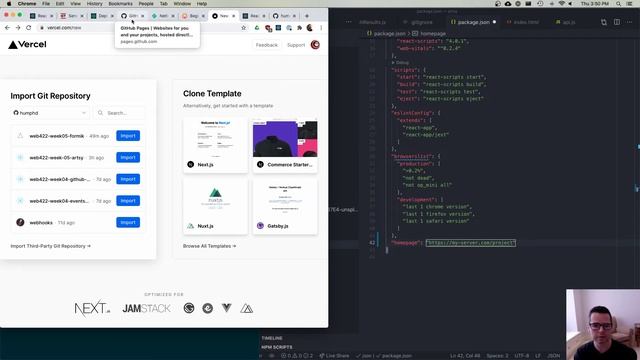This screenshot has height=360, width=640.
Task: Import the web422-week-05-artsy repository
Action: coord(128,158)
